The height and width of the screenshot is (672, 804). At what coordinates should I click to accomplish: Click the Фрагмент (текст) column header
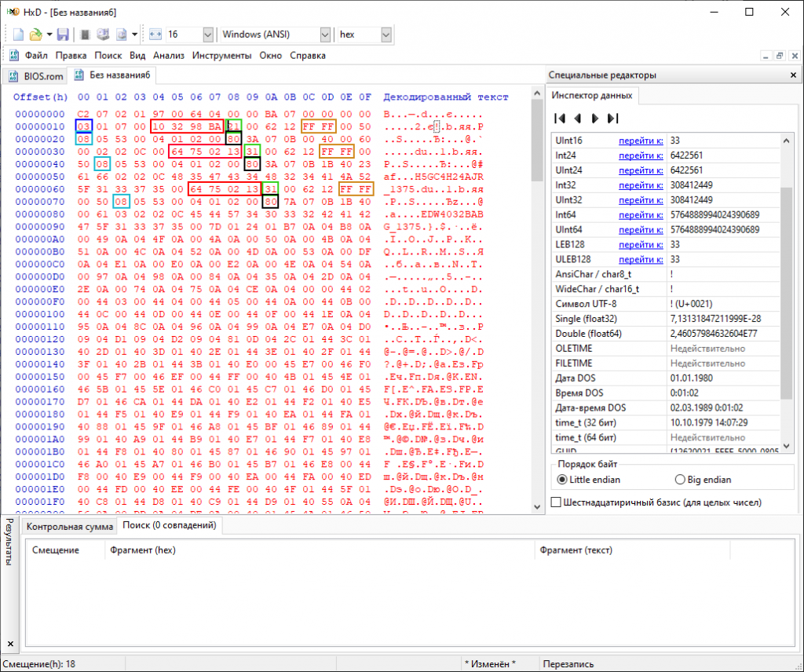(x=632, y=550)
